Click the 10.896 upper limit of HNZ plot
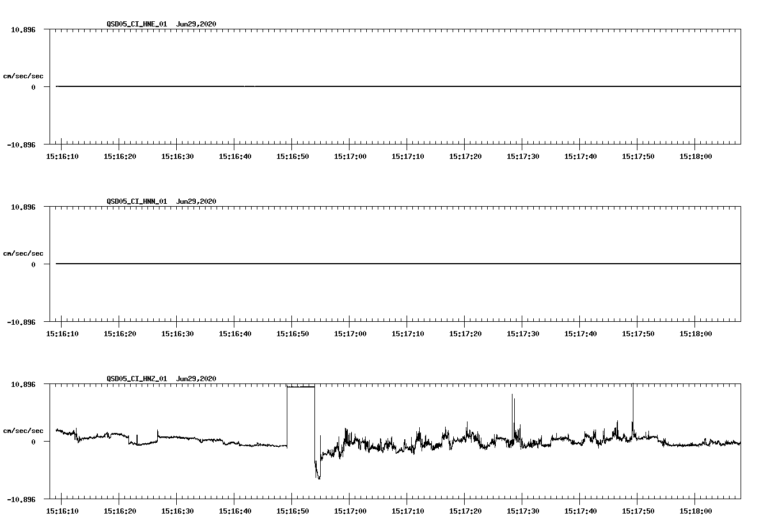 (x=23, y=384)
